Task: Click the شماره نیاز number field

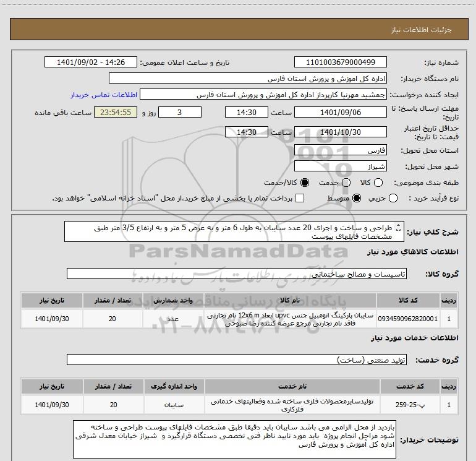Action: point(340,62)
